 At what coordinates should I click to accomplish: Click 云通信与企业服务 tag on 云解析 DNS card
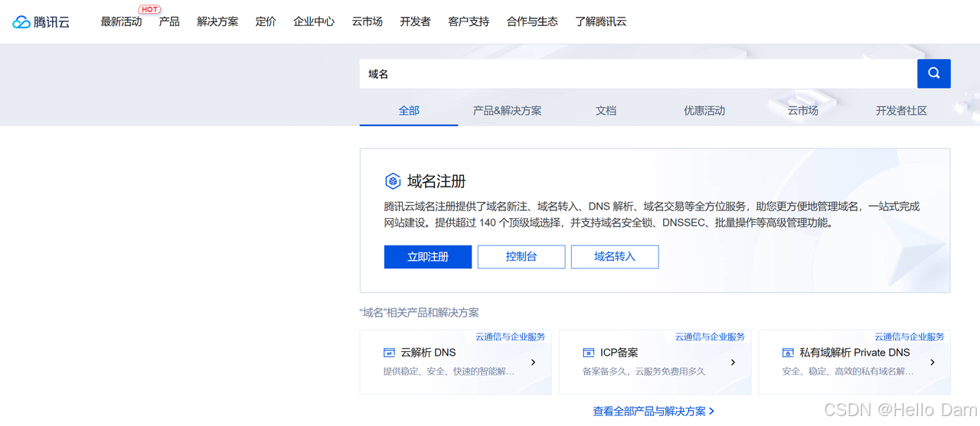[x=511, y=337]
